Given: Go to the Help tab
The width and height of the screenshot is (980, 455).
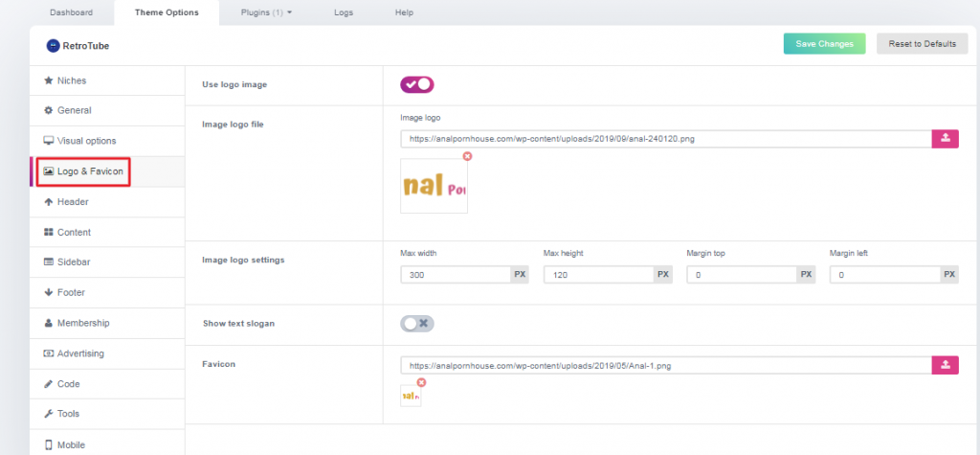Looking at the screenshot, I should (x=405, y=12).
